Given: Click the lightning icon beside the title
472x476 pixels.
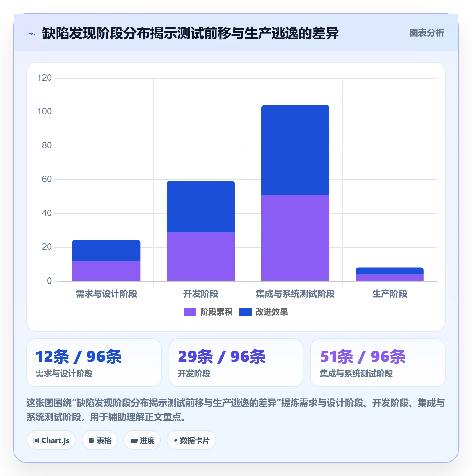Looking at the screenshot, I should pos(32,34).
